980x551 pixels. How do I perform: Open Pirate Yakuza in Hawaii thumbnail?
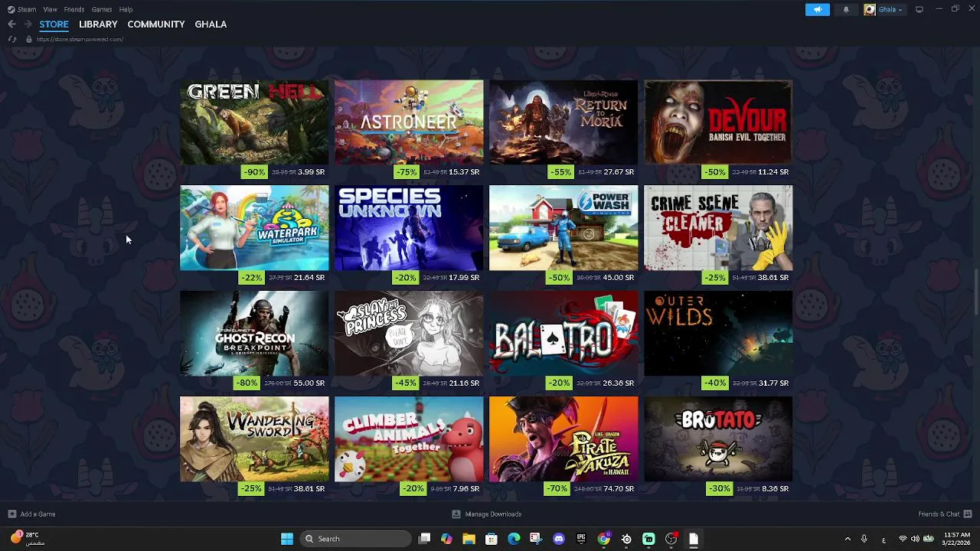click(563, 439)
